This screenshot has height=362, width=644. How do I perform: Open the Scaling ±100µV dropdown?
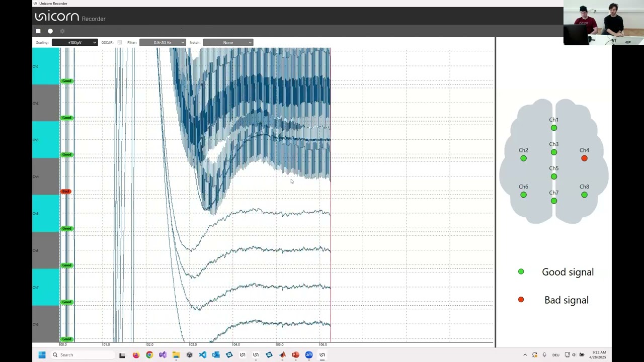coord(74,42)
